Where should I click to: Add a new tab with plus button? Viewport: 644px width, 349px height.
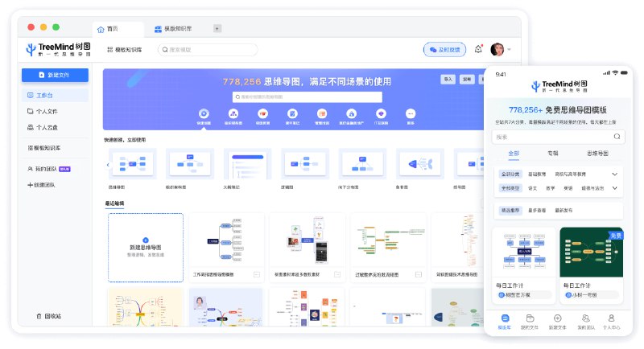pyautogui.click(x=217, y=28)
